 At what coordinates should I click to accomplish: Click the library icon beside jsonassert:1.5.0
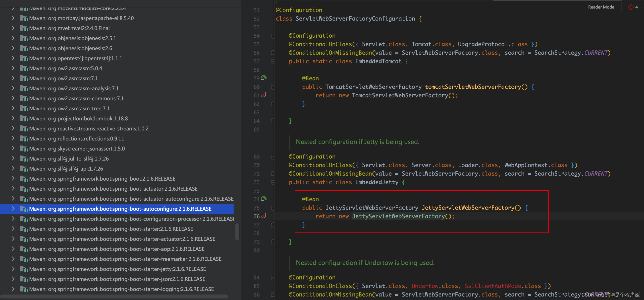pos(24,148)
